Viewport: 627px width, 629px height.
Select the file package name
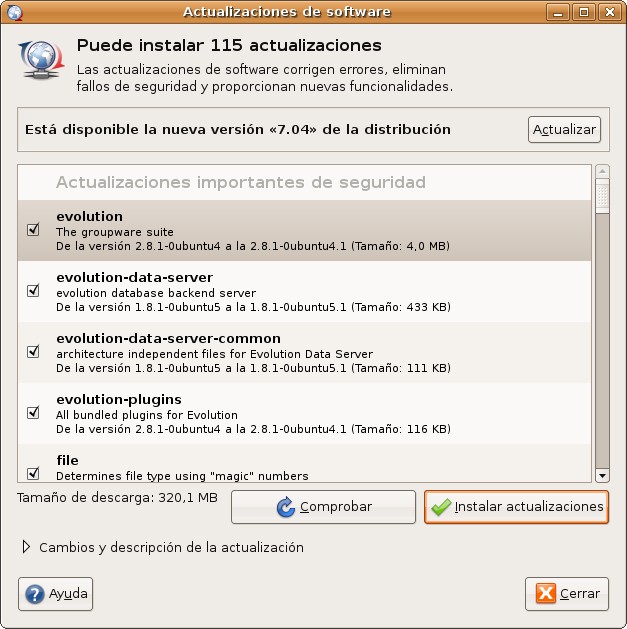[67, 460]
